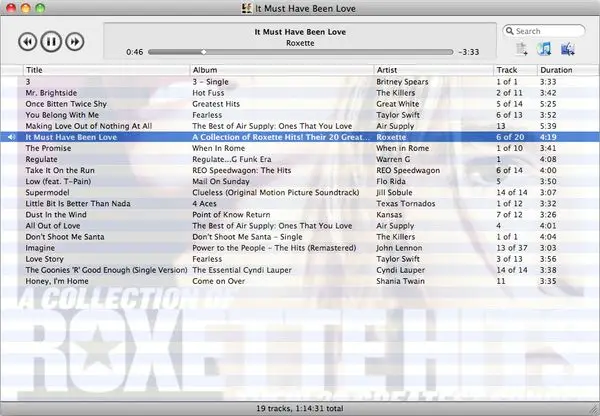Click the Hot Fuss album cell
600x416 pixels.
pos(208,93)
